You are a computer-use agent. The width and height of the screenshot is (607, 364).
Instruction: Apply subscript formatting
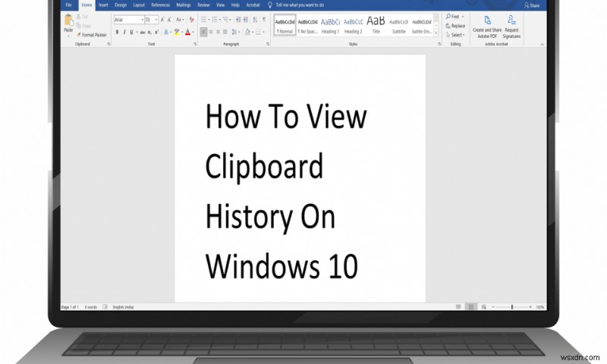click(149, 32)
